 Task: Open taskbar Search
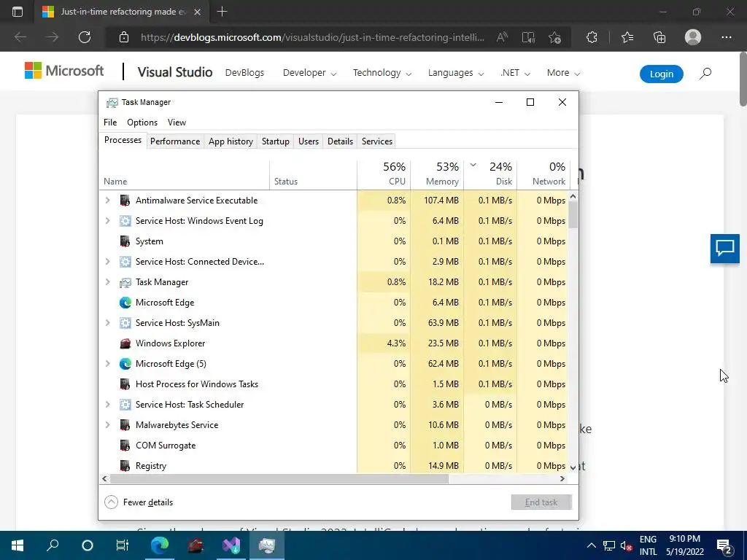click(53, 545)
